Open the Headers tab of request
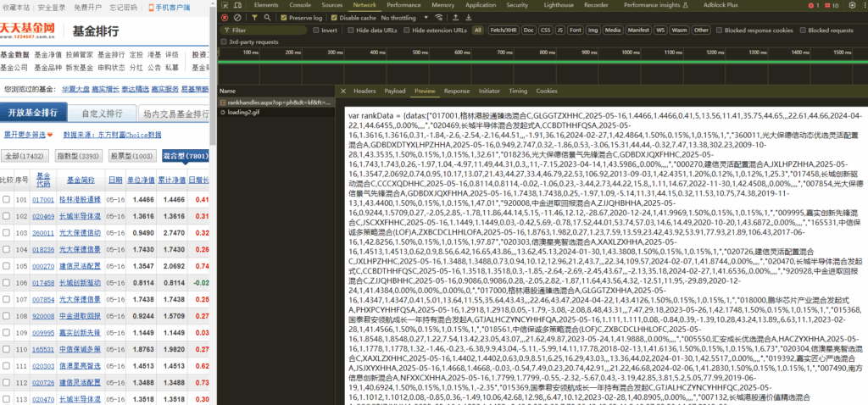Viewport: 868px width, 405px height. tap(364, 91)
